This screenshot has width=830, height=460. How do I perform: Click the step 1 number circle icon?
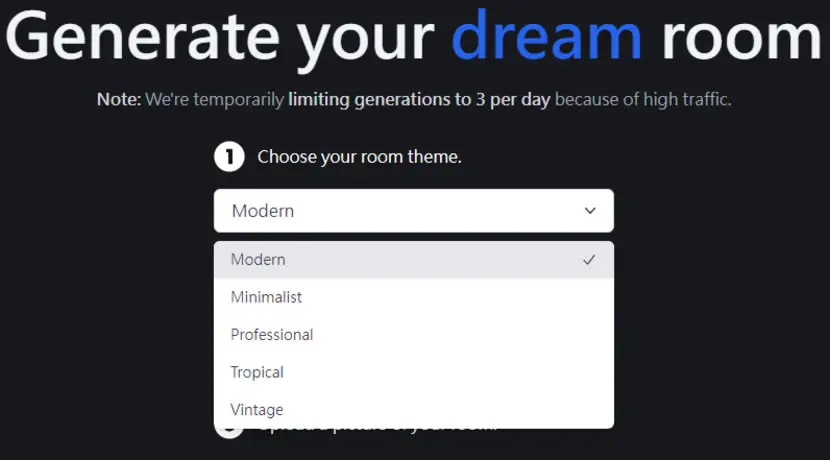[229, 157]
